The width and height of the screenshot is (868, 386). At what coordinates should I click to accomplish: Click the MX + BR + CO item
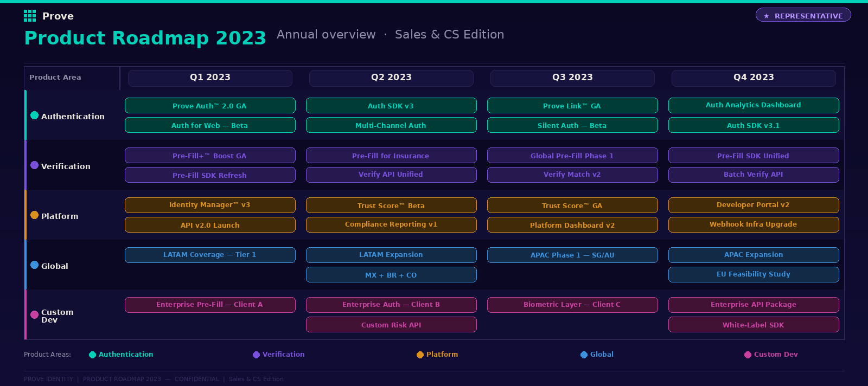[x=391, y=275]
